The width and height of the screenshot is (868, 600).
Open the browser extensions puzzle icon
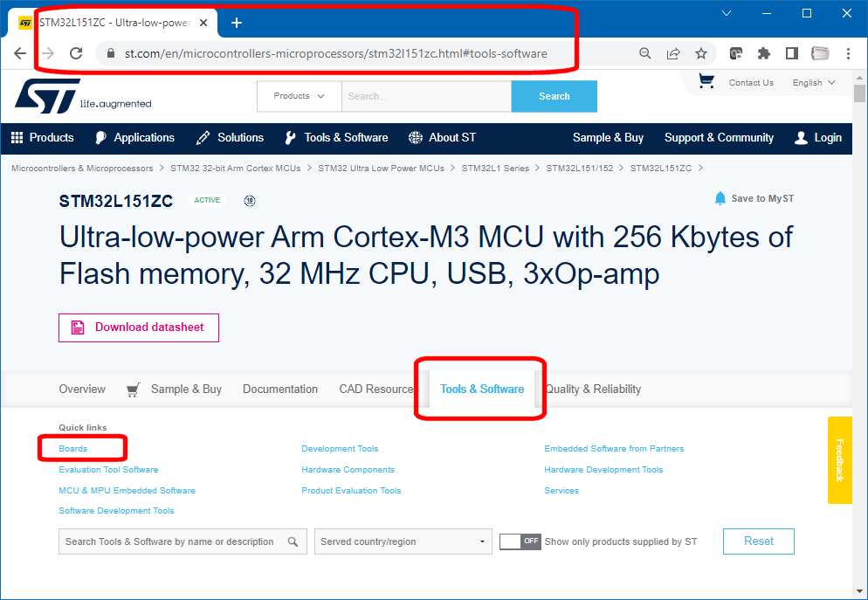764,53
